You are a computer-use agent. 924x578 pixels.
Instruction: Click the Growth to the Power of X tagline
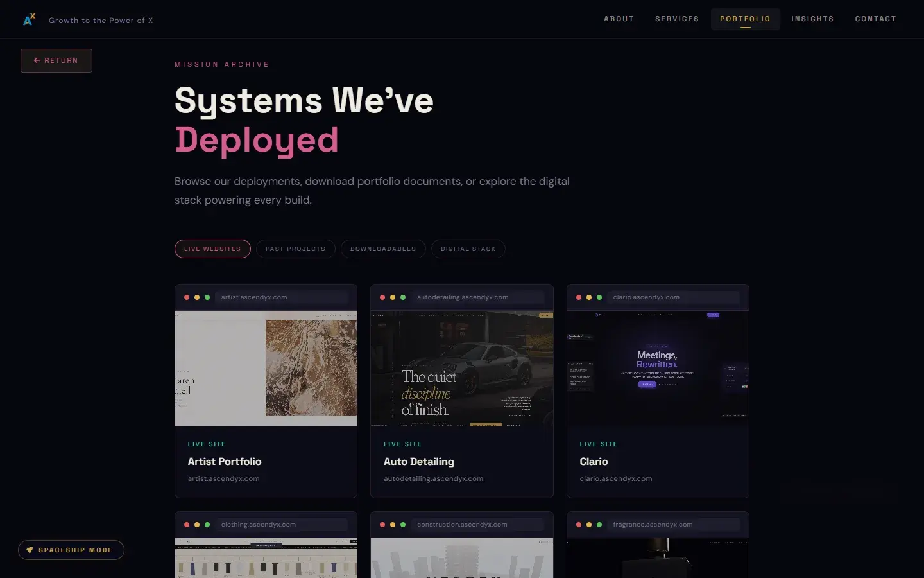[x=101, y=21]
